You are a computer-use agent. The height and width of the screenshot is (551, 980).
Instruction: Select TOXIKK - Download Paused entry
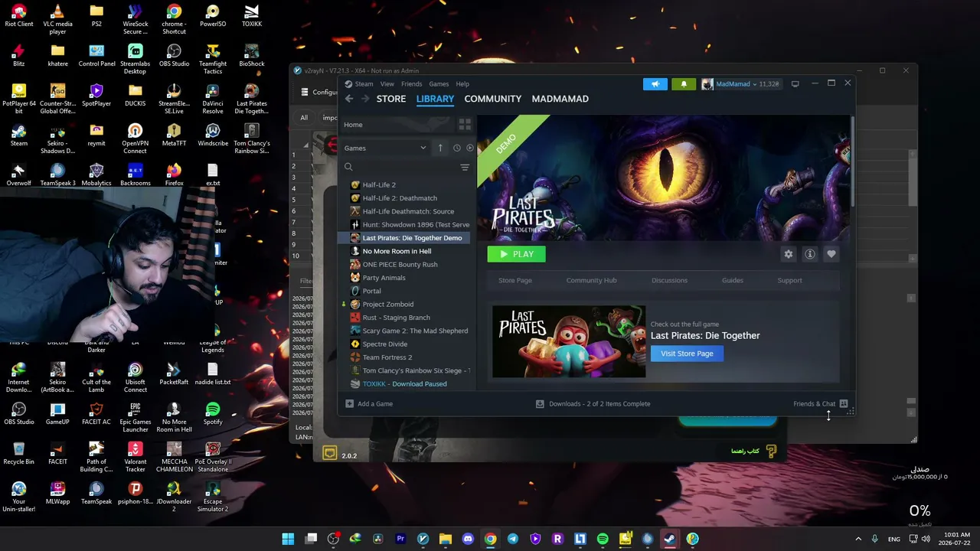tap(405, 384)
